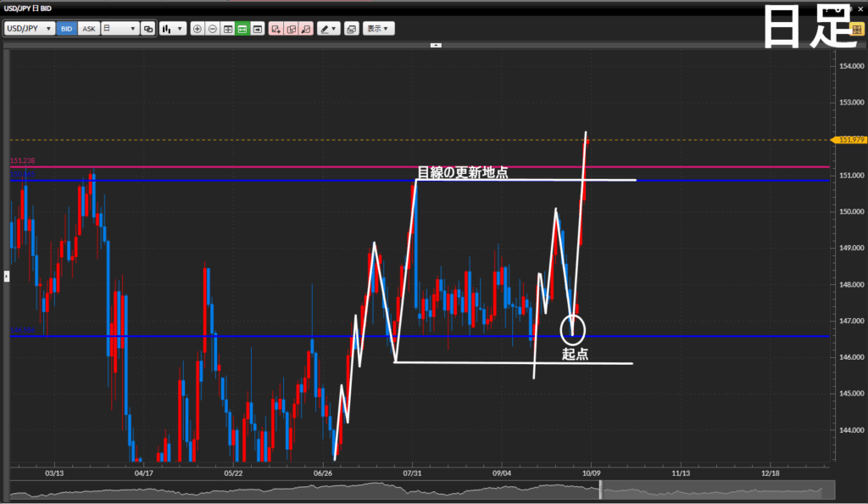
Task: Click the second pink indicator edit icon
Action: tap(291, 29)
